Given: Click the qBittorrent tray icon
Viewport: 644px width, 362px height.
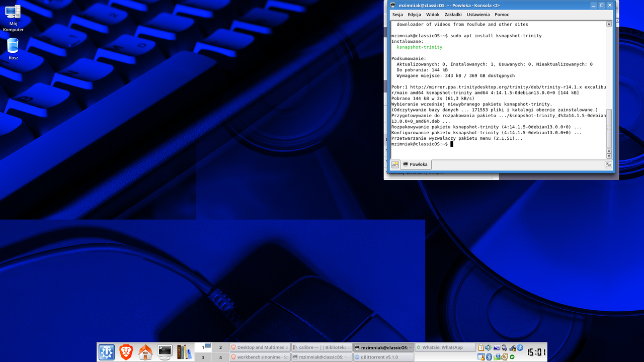Looking at the screenshot, I should coord(520,347).
